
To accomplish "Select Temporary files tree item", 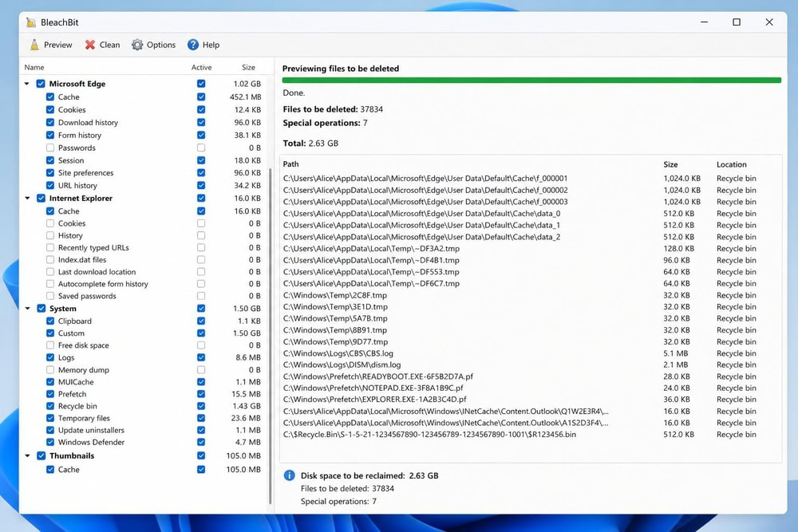I will [84, 419].
